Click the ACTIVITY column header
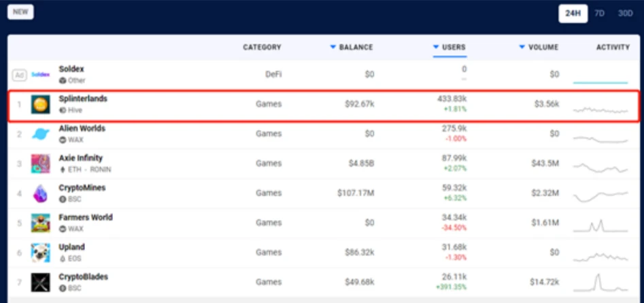This screenshot has width=644, height=303. [613, 47]
